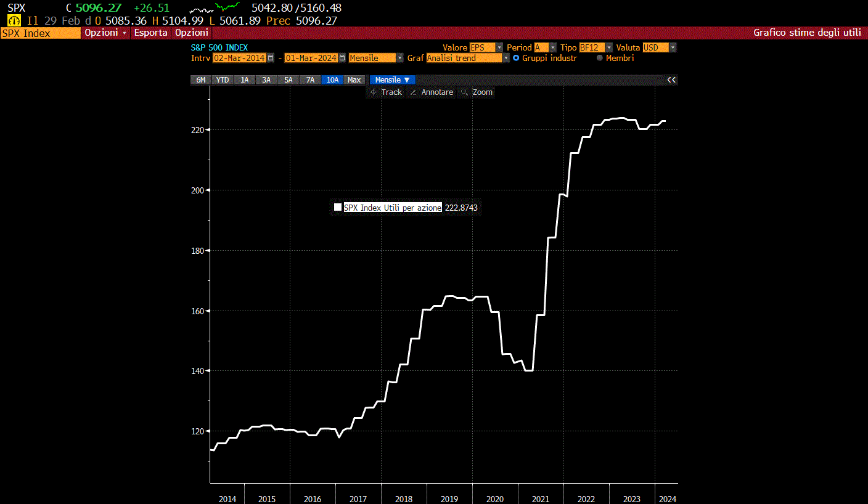Screen dimensions: 868x504
Task: Click the legend value 222.8743
Action: [x=461, y=208]
